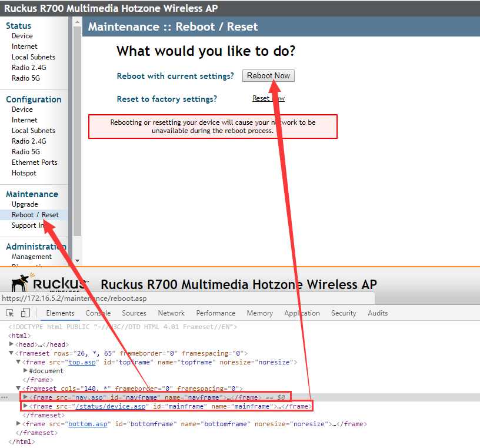This screenshot has height=448, width=480.
Task: Click the Ruckus dog logo
Action: pyautogui.click(x=21, y=283)
